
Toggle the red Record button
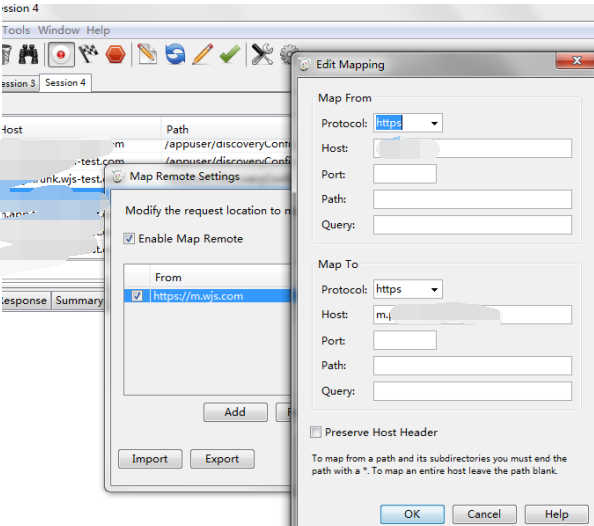[61, 55]
